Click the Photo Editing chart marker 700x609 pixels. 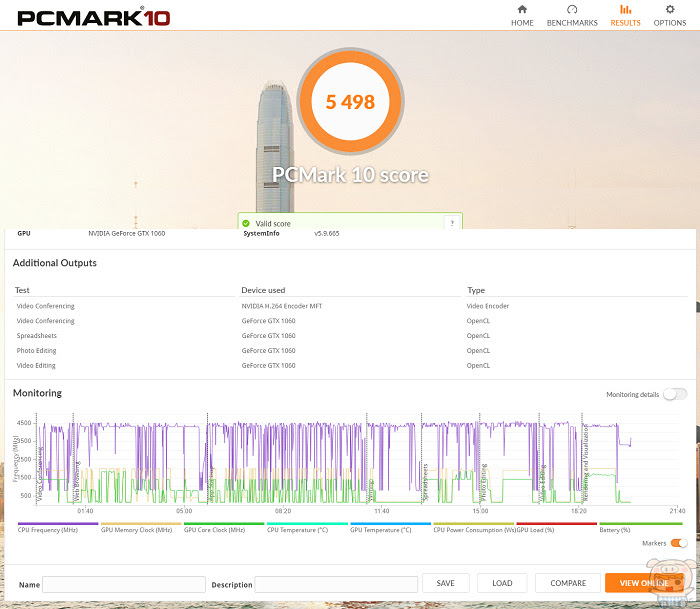(x=484, y=482)
